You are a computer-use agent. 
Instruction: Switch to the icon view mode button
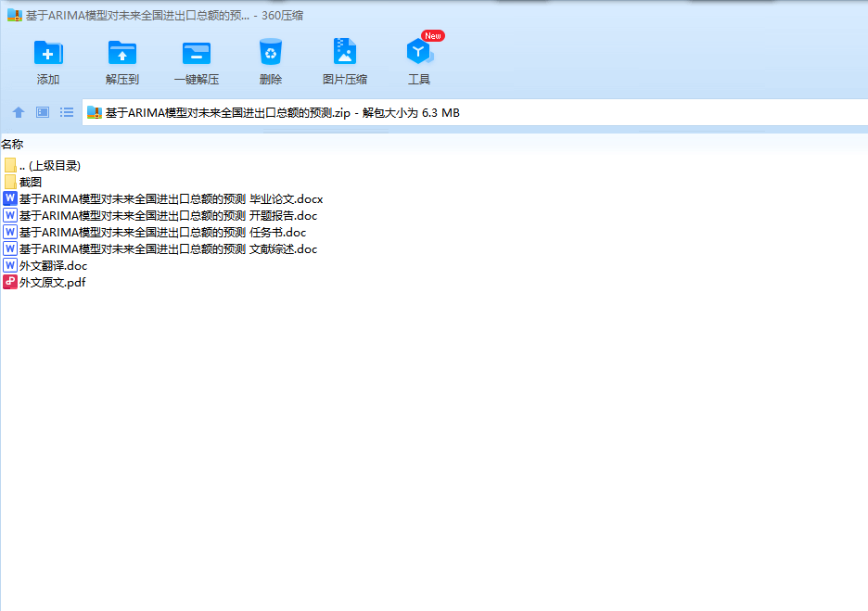click(x=43, y=112)
